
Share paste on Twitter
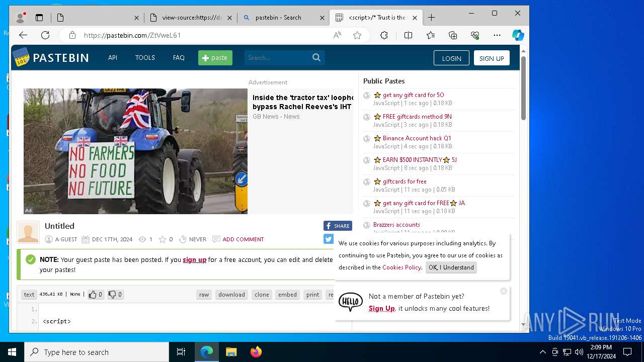click(x=329, y=239)
